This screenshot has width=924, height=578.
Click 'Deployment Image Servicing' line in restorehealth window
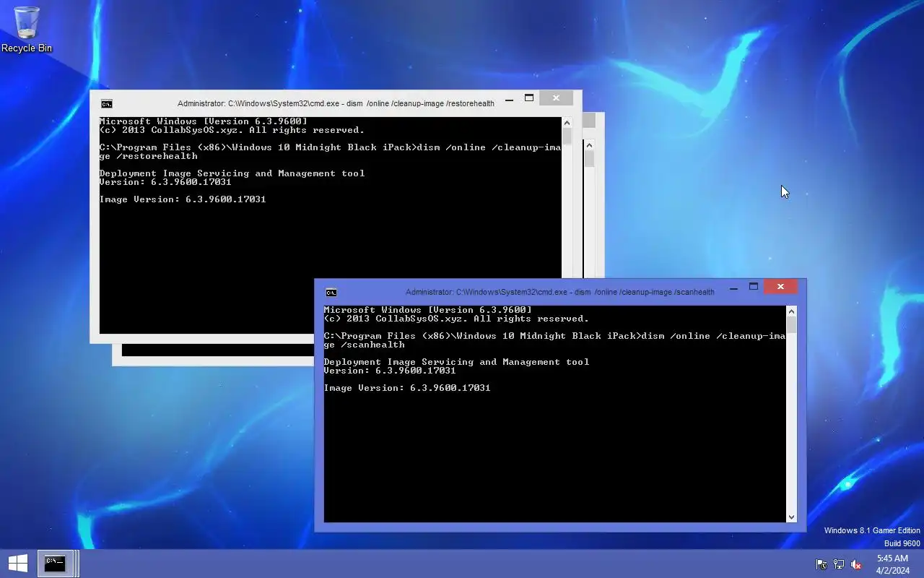[232, 173]
